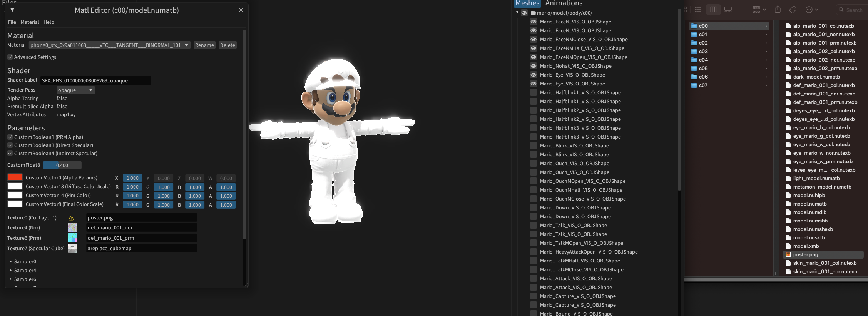Collapse the Matl Editor window with triangle

coord(12,10)
